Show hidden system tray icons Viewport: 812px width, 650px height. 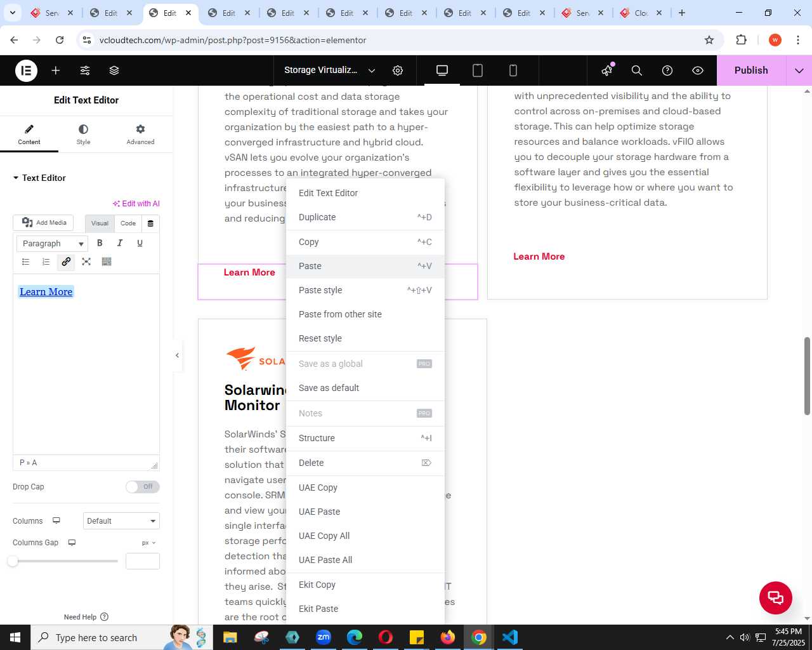(x=730, y=637)
